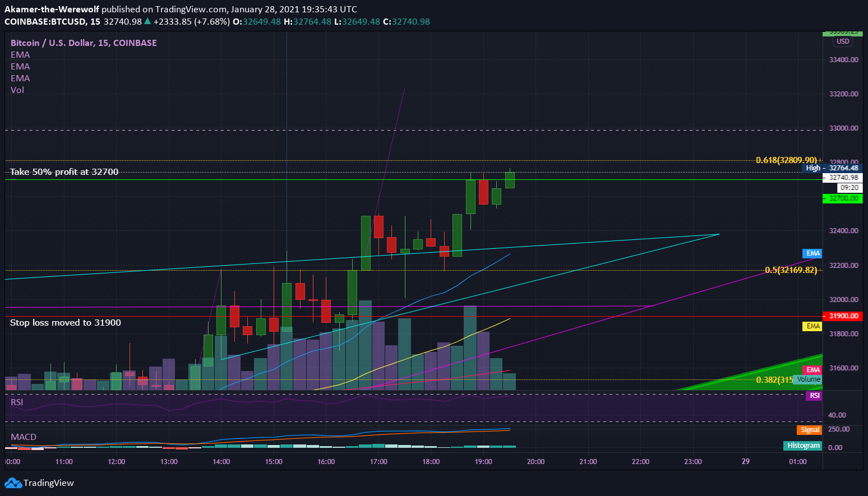Click the Akamer-the-Werewolf author name
This screenshot has height=496, width=868.
[x=52, y=10]
